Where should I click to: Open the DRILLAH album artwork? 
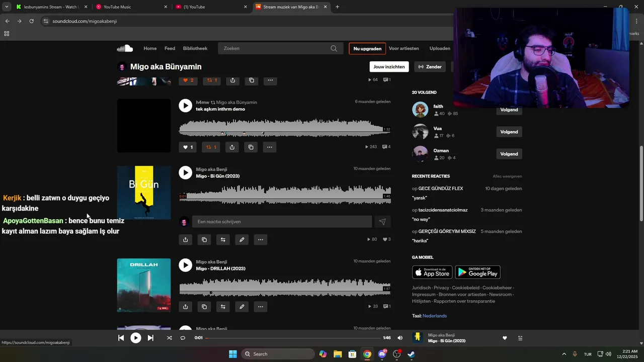coord(144,285)
